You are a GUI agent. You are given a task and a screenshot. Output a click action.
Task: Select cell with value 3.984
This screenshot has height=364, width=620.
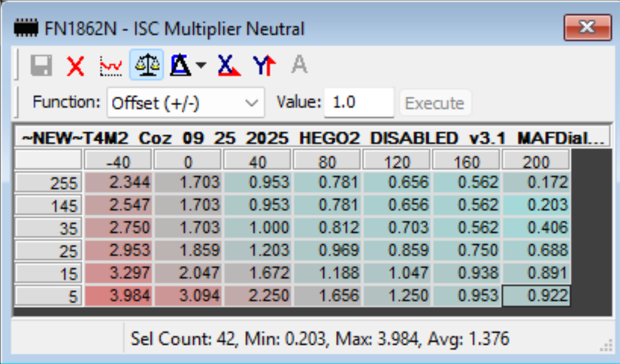point(118,296)
